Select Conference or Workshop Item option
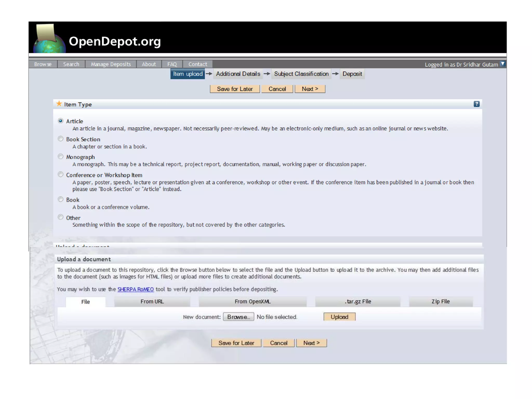This screenshot has height=399, width=532. 61,175
